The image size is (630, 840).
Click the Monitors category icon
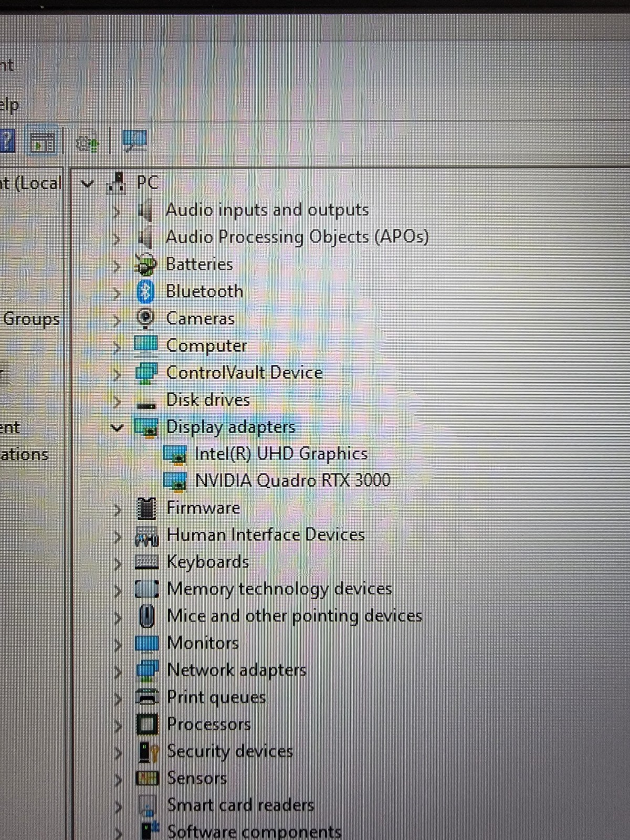(146, 643)
